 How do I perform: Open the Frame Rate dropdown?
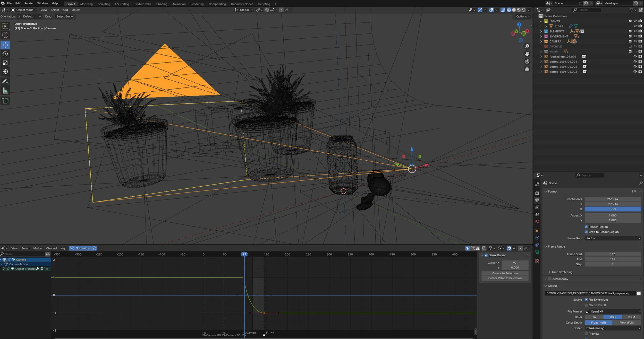(x=613, y=238)
